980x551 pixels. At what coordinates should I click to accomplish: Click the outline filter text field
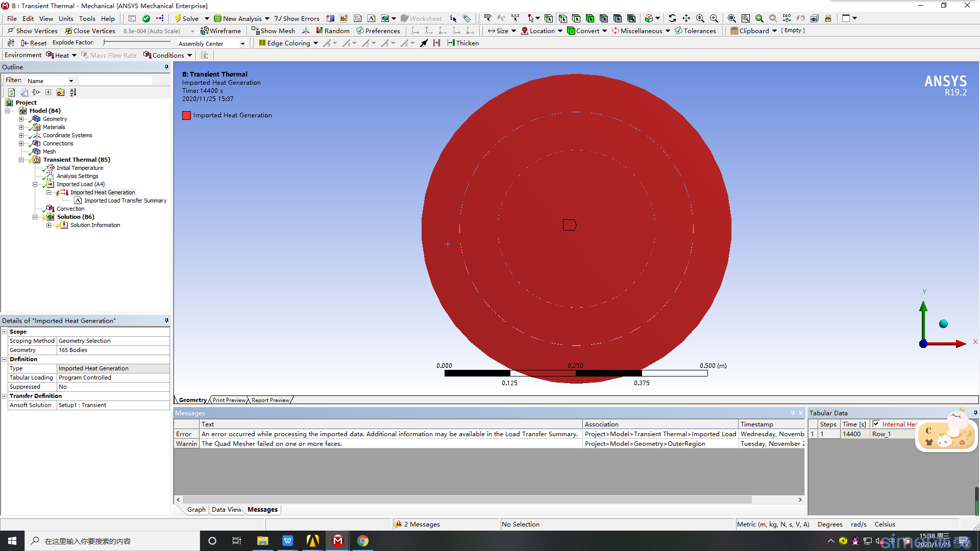[115, 81]
